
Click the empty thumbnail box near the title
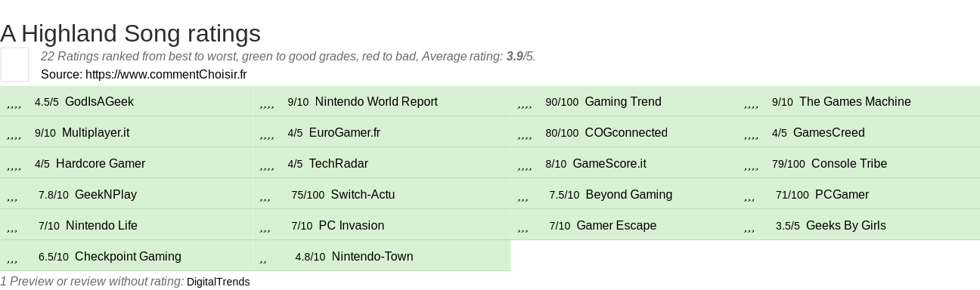coord(14,64)
